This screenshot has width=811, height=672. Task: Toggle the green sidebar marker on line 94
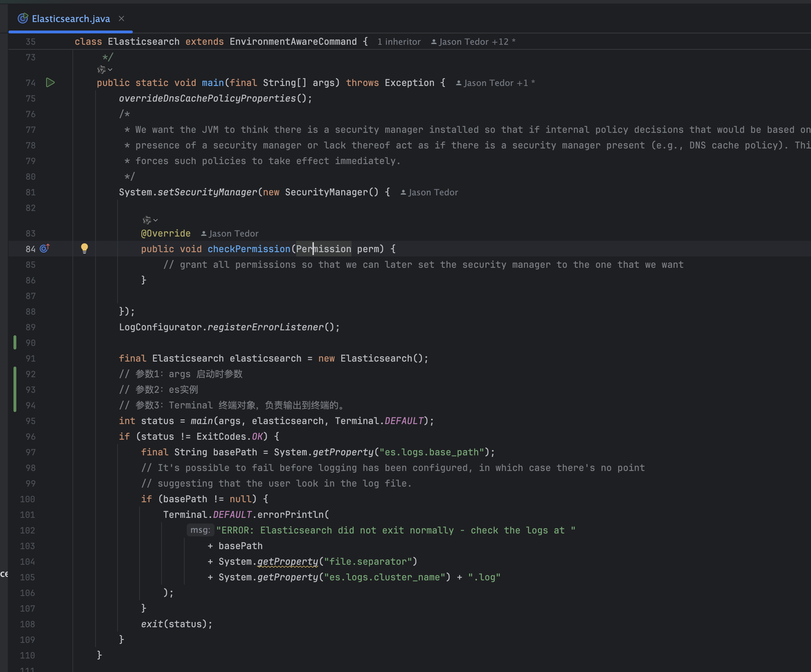15,405
